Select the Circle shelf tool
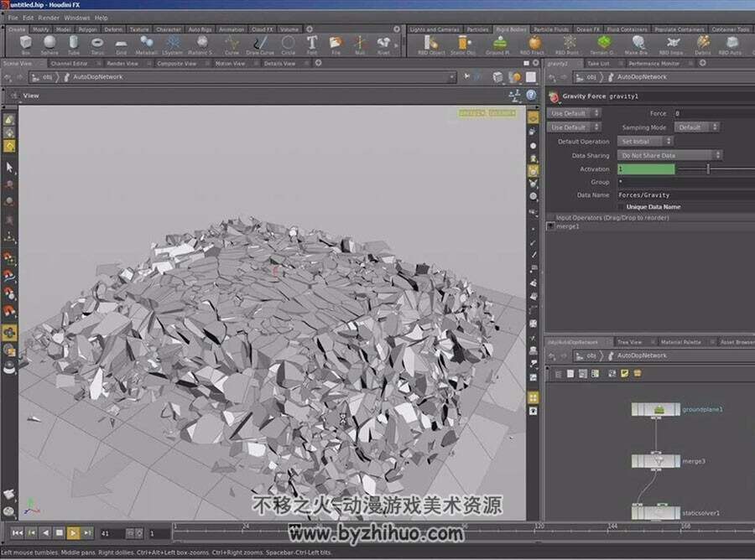 (288, 45)
